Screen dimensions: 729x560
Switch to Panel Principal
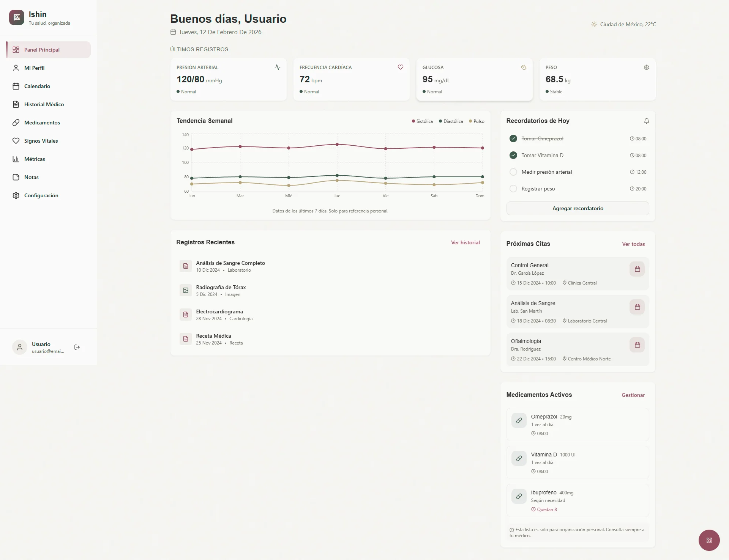[42, 49]
